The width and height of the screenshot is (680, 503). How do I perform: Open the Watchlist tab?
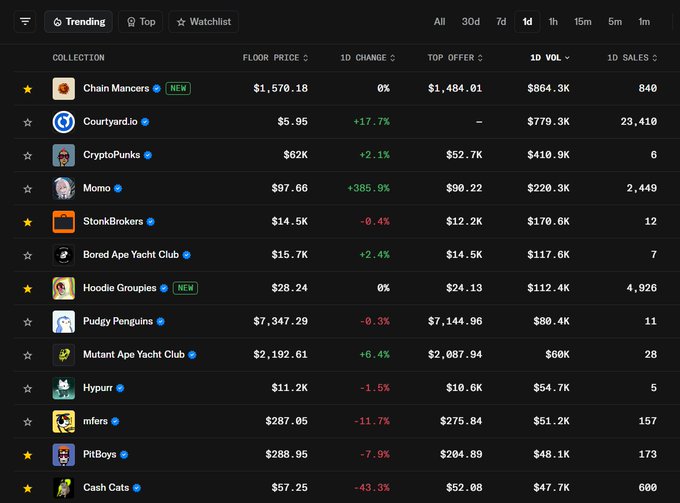203,22
